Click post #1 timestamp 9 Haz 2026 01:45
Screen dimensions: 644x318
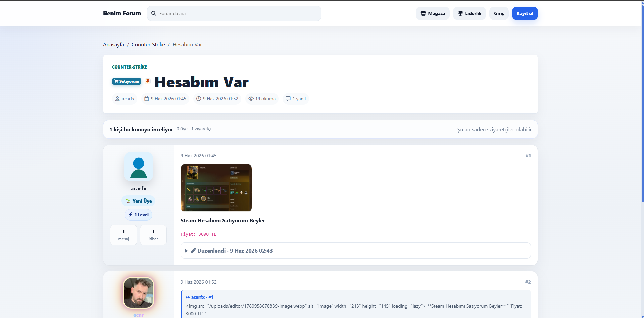pos(198,156)
